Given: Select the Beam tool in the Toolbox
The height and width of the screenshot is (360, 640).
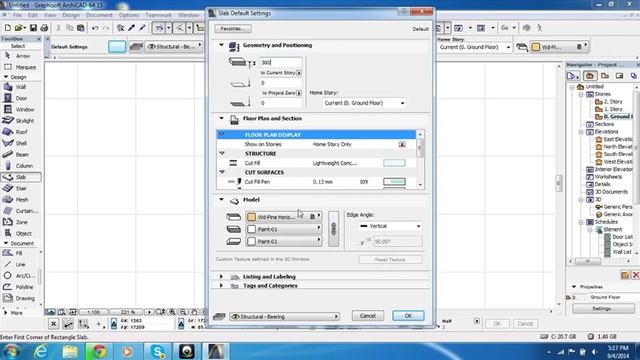Looking at the screenshot, I should (20, 155).
